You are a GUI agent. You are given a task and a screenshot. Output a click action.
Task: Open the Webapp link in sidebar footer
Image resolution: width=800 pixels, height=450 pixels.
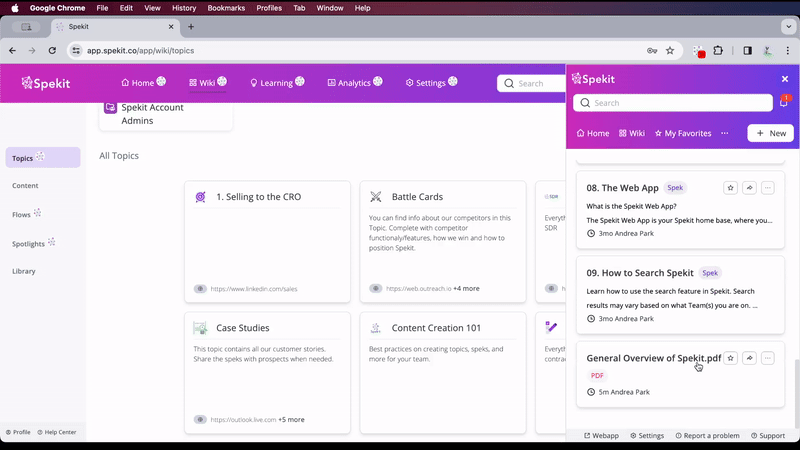pyautogui.click(x=601, y=436)
